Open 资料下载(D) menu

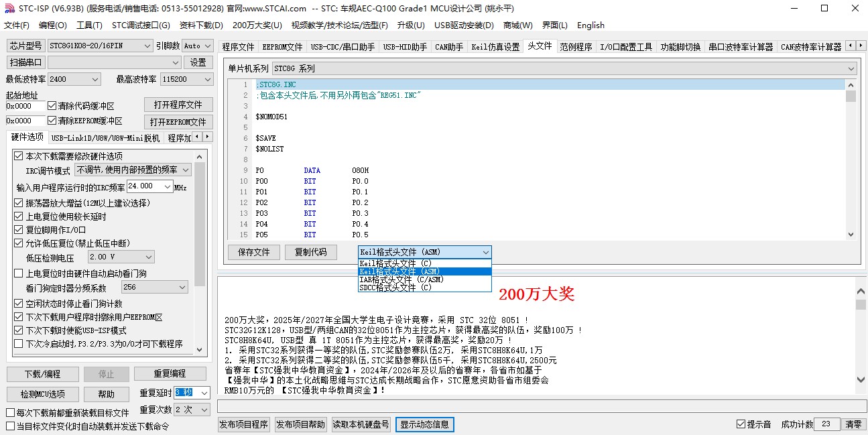coord(201,25)
